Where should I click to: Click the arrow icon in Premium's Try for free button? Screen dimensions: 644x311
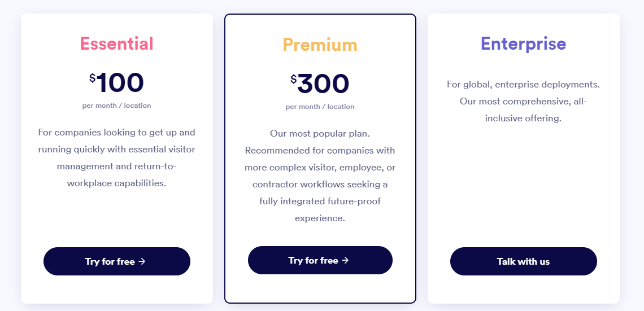(345, 260)
